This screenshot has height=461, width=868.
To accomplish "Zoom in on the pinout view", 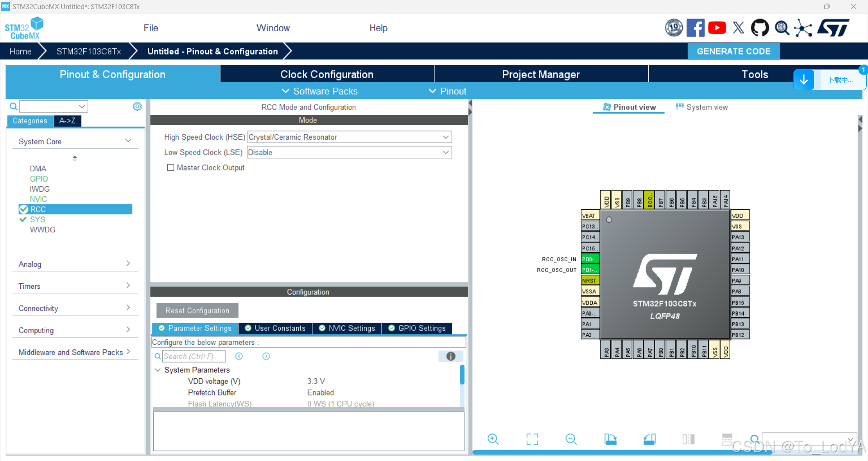I will (x=493, y=439).
